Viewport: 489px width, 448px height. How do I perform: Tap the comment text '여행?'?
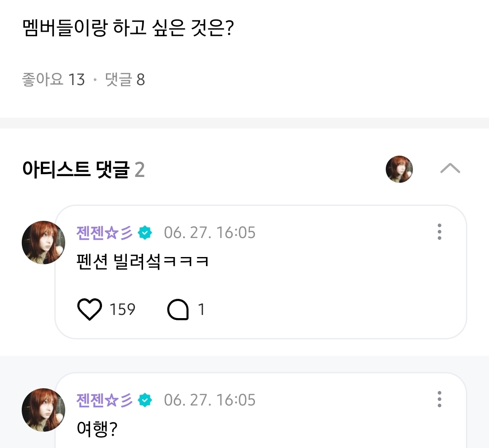pos(97,429)
